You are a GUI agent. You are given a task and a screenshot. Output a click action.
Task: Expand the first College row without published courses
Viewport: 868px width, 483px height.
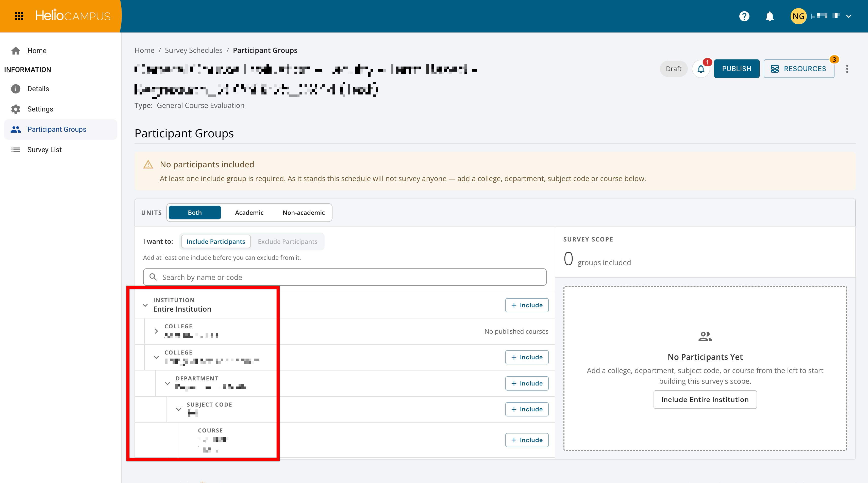[x=156, y=331]
